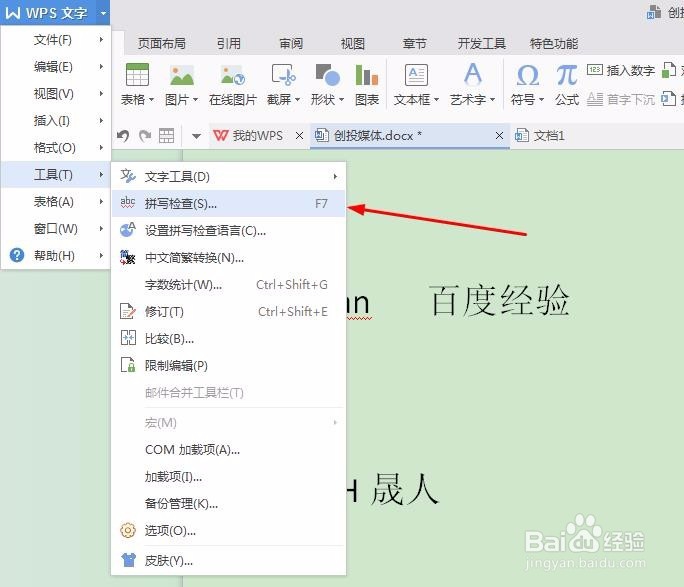This screenshot has height=587, width=684.
Task: Select 加载项(I) Add-ins menu item
Action: pos(229,477)
